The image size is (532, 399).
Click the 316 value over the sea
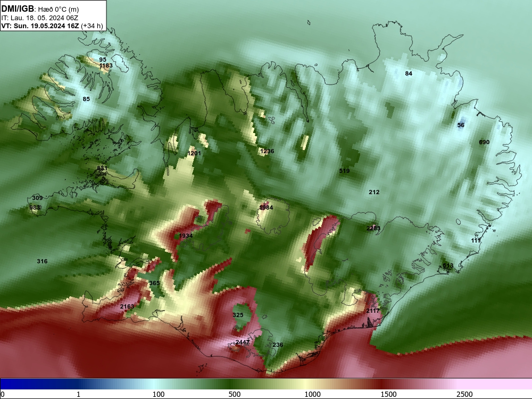coord(42,261)
